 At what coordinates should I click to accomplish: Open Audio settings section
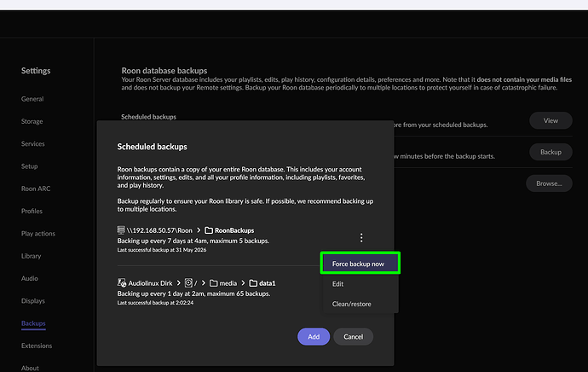(x=30, y=278)
